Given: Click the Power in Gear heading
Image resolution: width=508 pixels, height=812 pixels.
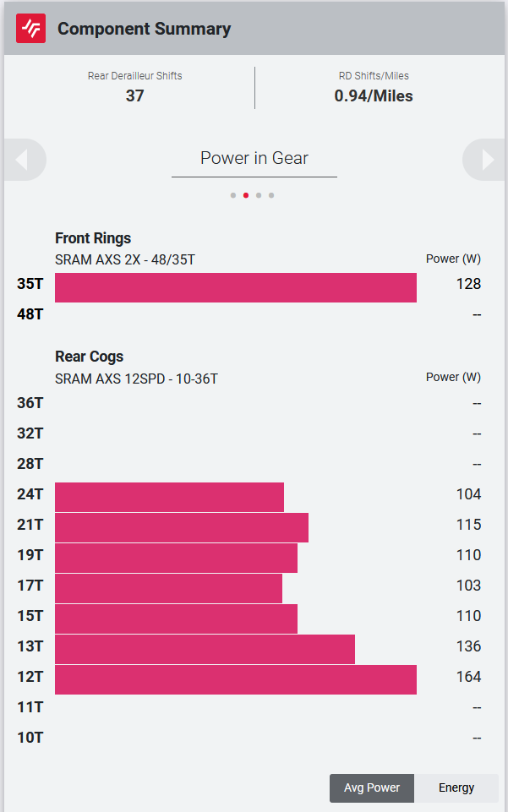Looking at the screenshot, I should click(254, 158).
